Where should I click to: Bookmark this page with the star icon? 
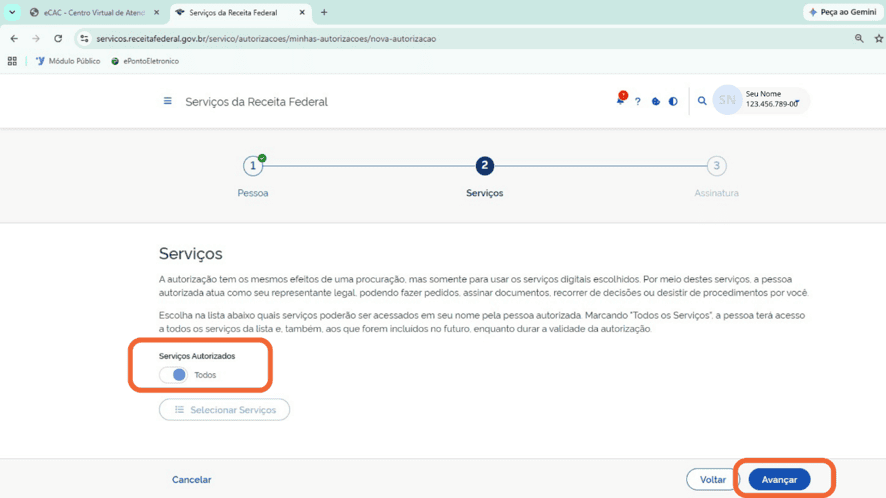pos(879,38)
